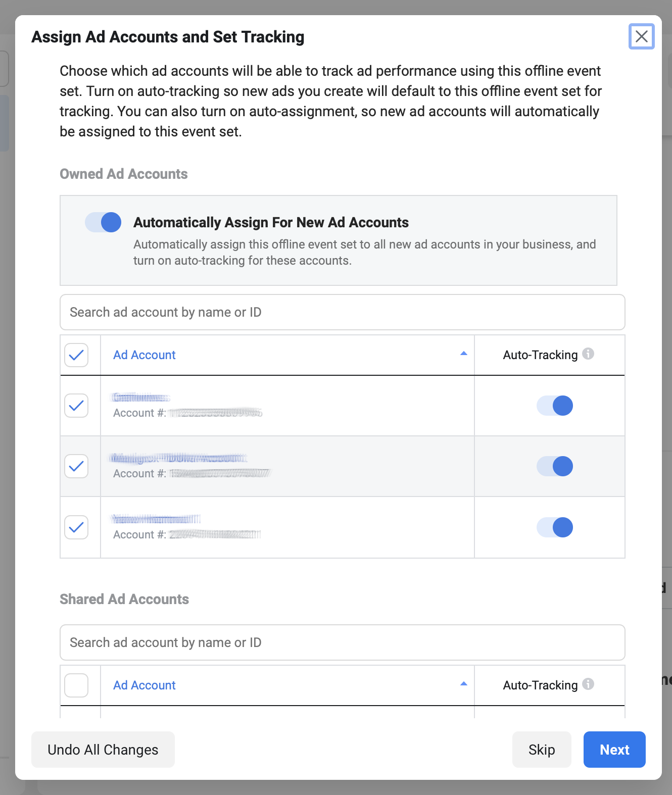This screenshot has height=795, width=672.
Task: Toggle Automatically Assign For New Ad Accounts
Action: point(103,222)
